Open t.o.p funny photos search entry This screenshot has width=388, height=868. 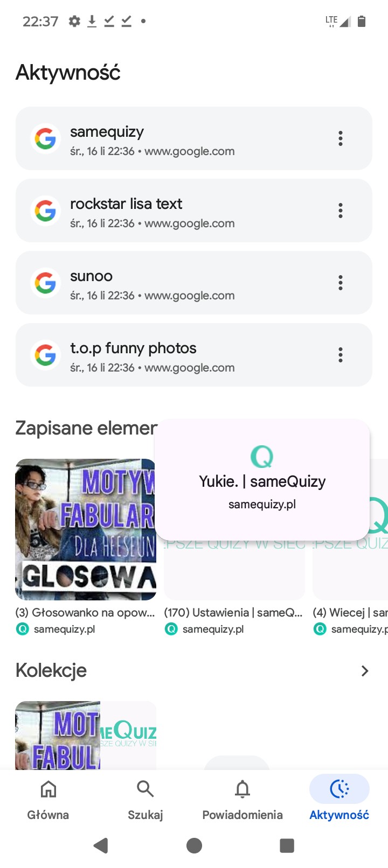(194, 355)
